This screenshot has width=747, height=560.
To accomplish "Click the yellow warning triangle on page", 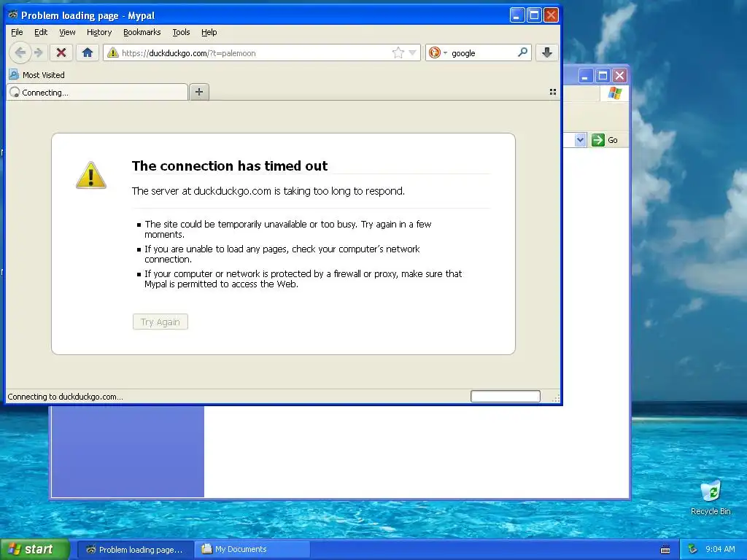I will 91,175.
